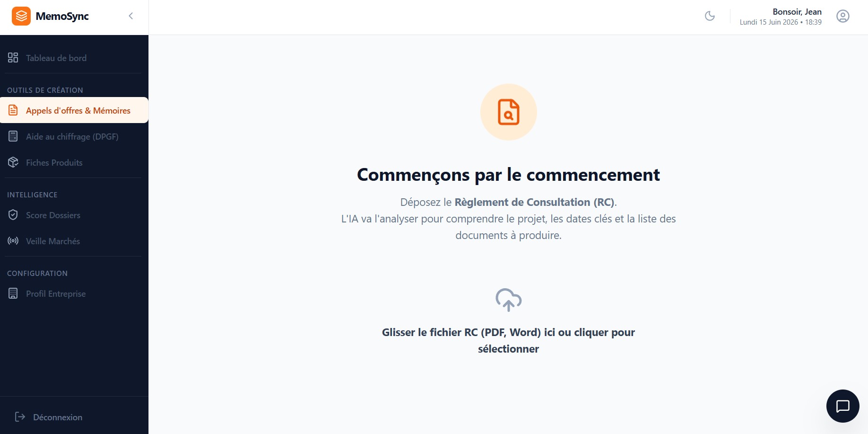Click the file search icon in orange circle
The height and width of the screenshot is (434, 868).
tap(509, 112)
